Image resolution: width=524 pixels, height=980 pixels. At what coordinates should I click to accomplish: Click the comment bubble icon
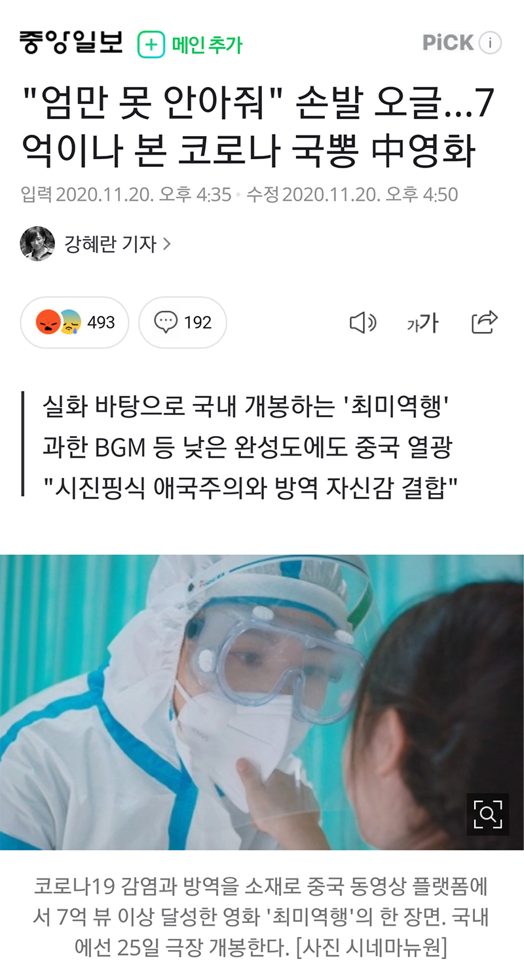click(166, 322)
